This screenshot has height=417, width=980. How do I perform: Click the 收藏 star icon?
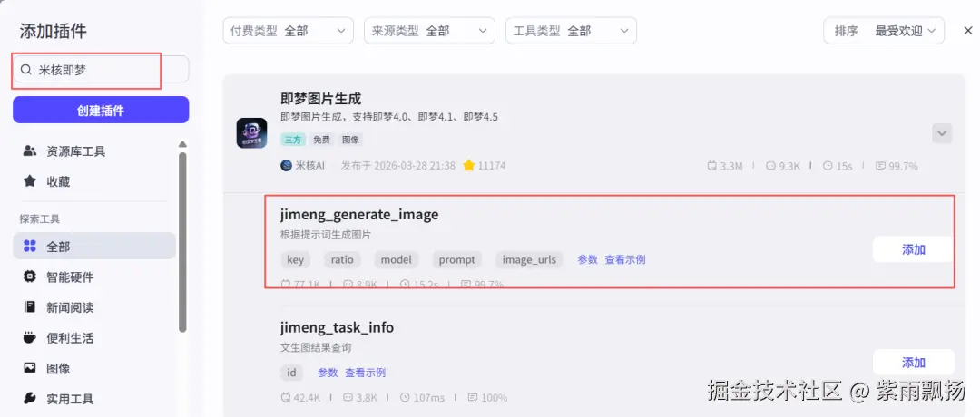(x=29, y=181)
